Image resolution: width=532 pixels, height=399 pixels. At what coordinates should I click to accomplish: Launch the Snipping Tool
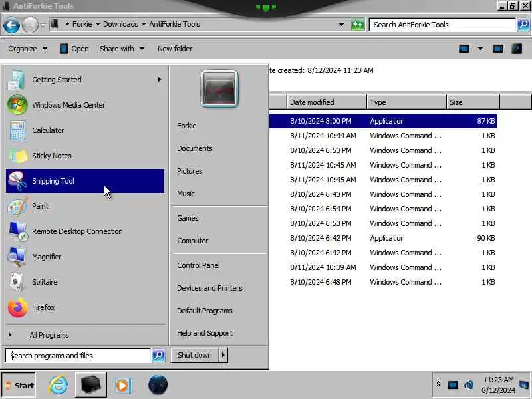[x=85, y=181]
